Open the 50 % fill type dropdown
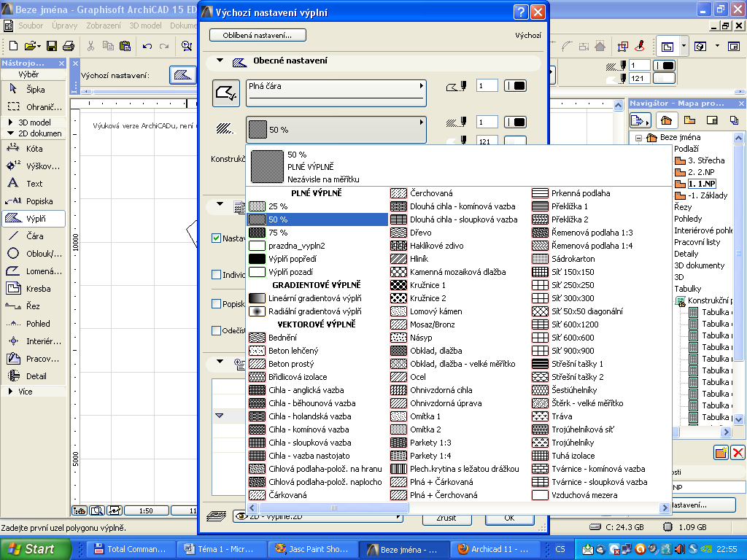The height and width of the screenshot is (560, 747). pos(336,130)
